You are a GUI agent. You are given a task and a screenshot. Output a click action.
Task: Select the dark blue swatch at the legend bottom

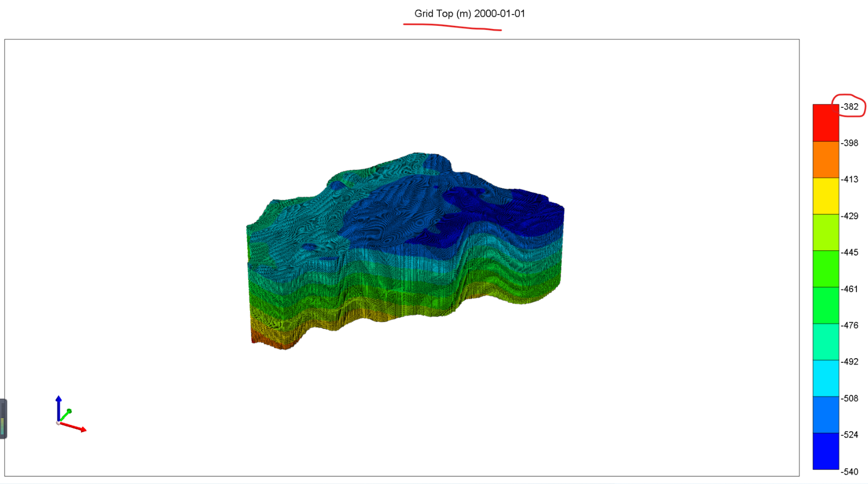(x=825, y=451)
